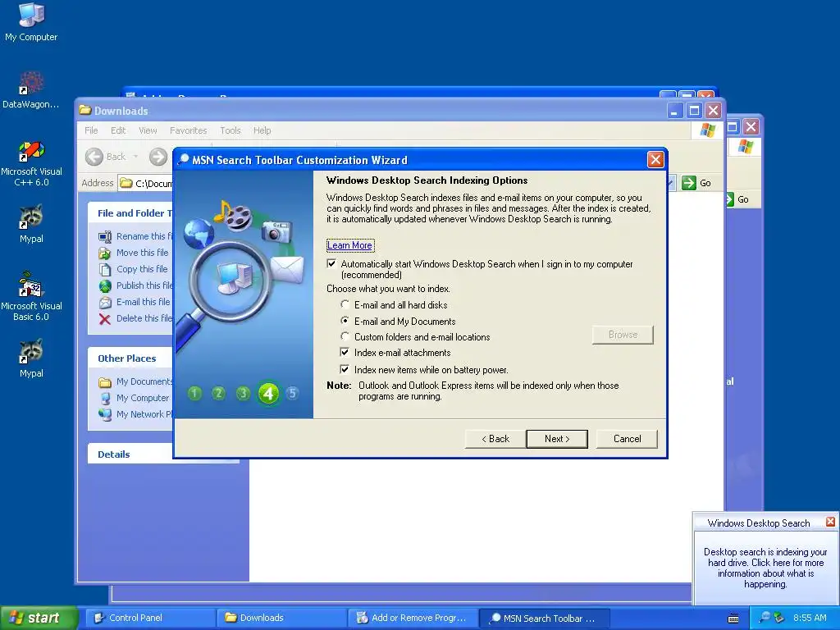Click My Network Places icon in sidebar

105,414
